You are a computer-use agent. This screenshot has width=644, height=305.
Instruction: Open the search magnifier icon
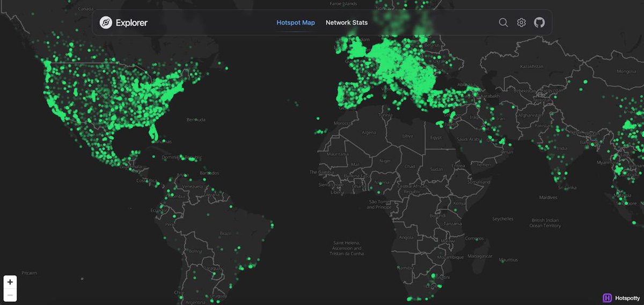point(503,23)
